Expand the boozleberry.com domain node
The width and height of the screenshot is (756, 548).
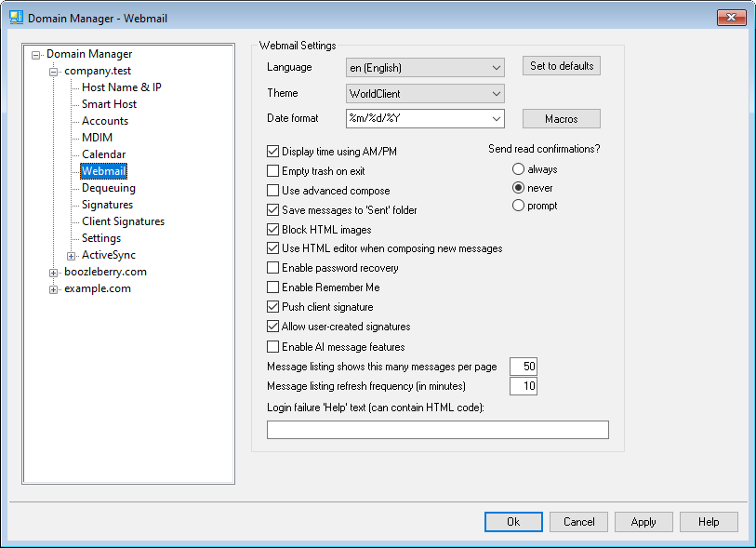[54, 272]
